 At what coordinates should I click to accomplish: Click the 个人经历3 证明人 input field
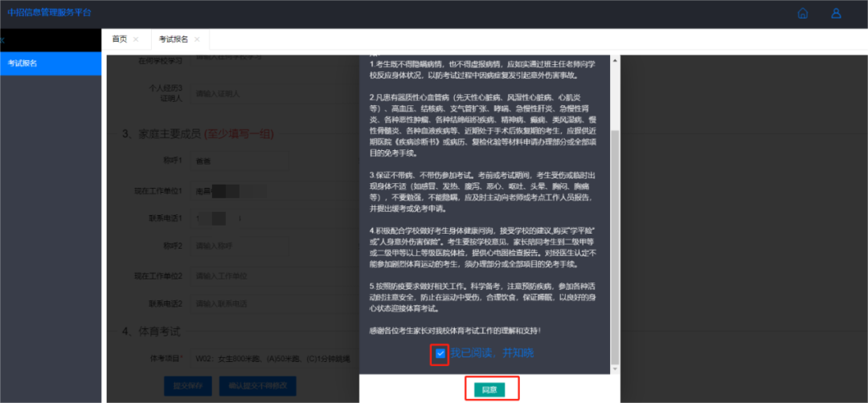pos(274,93)
